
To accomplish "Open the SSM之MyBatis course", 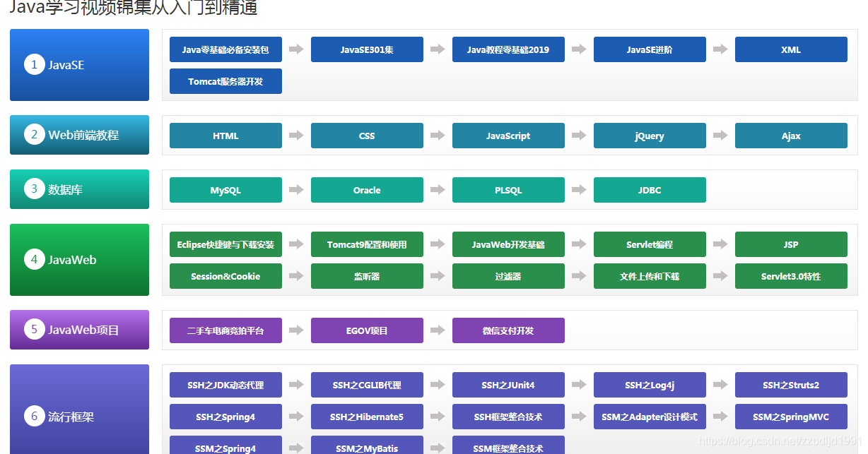I will [x=367, y=446].
